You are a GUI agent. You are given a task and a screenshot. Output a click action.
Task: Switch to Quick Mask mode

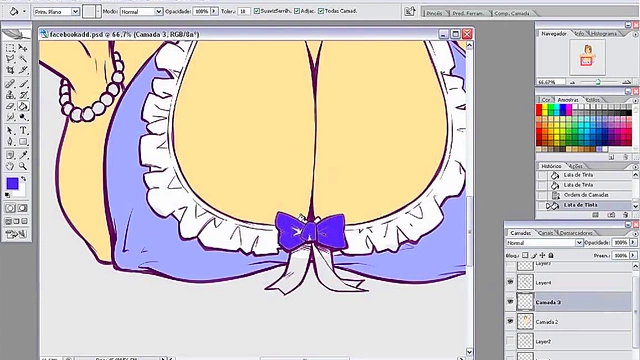[23, 208]
